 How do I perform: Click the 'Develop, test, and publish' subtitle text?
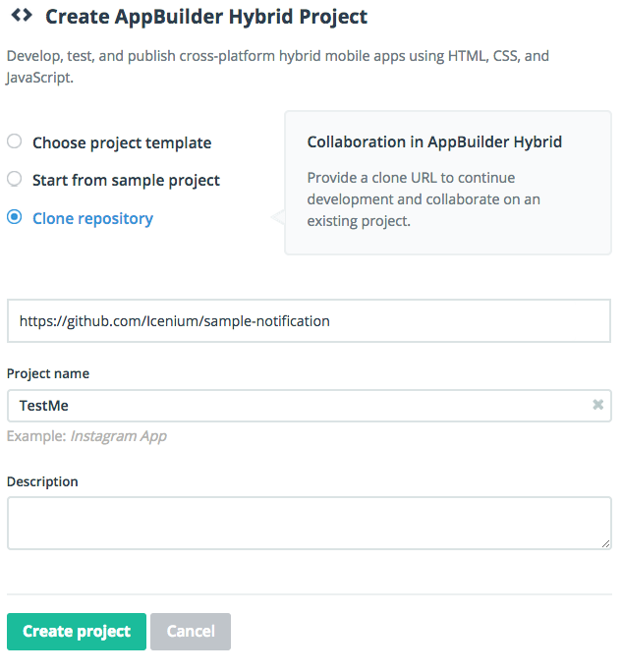pos(278,67)
